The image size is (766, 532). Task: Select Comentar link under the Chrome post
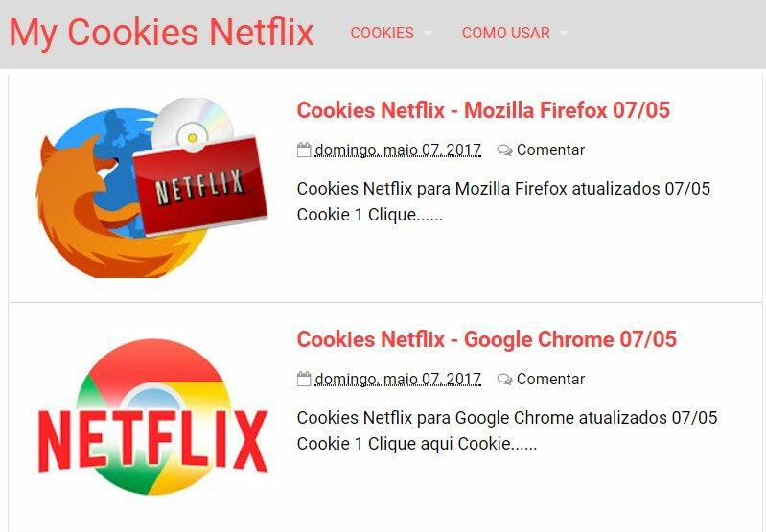tap(550, 379)
